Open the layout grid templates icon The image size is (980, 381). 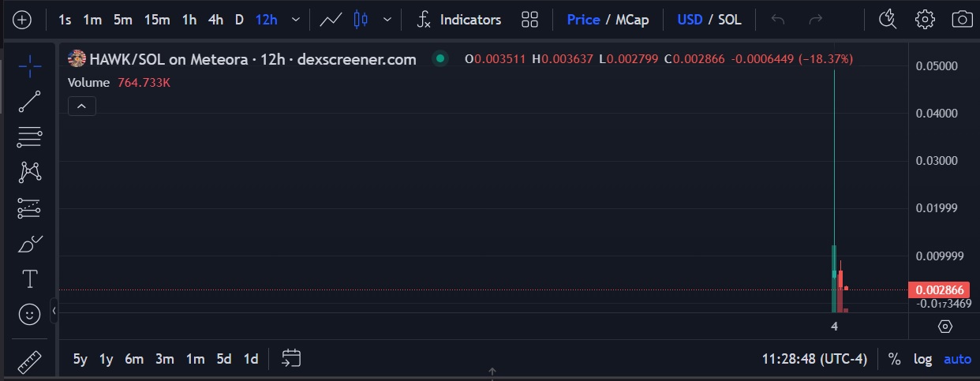[x=530, y=20]
